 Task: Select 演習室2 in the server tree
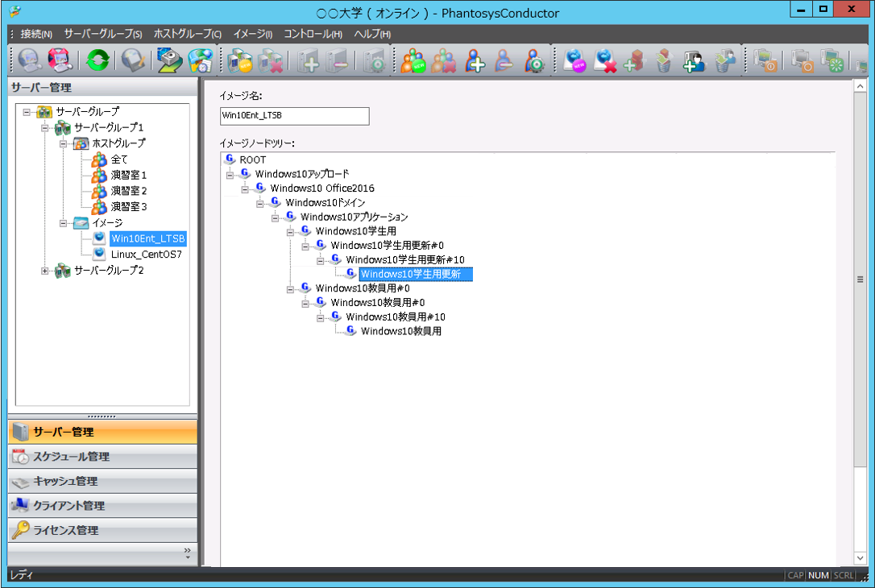click(x=128, y=191)
